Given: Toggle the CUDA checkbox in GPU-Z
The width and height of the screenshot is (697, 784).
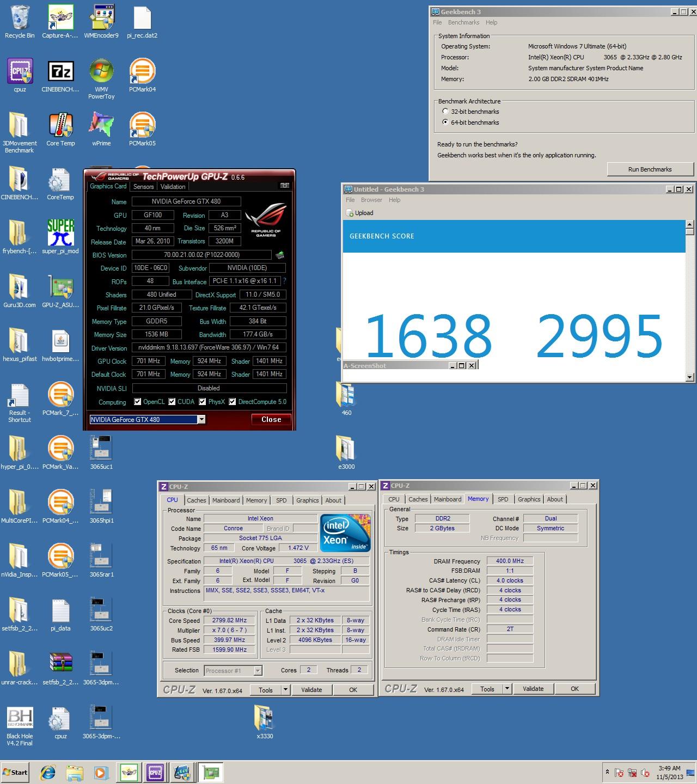Looking at the screenshot, I should [x=172, y=402].
